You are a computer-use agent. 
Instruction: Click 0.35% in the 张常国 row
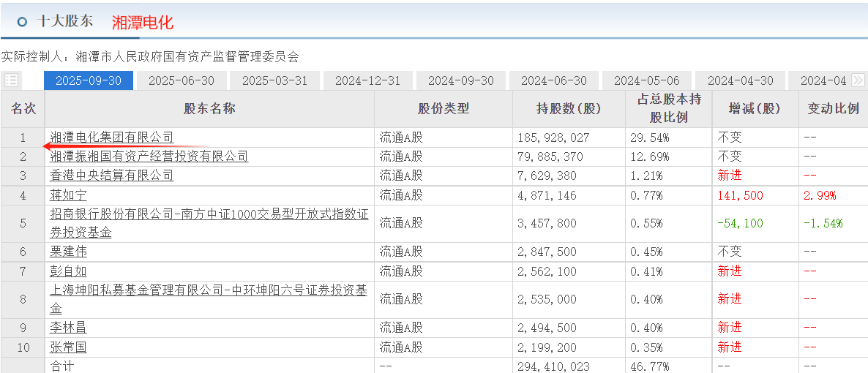click(x=646, y=347)
